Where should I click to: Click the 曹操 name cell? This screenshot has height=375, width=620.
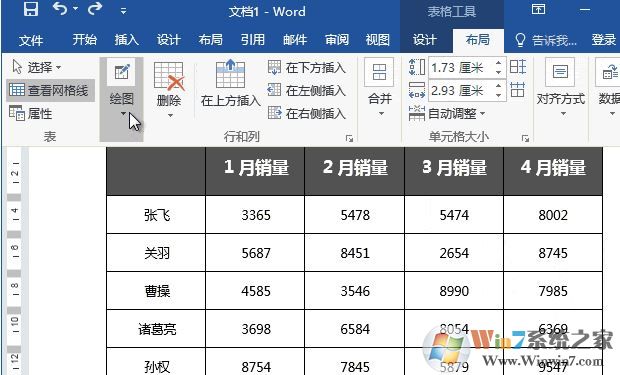tap(156, 291)
